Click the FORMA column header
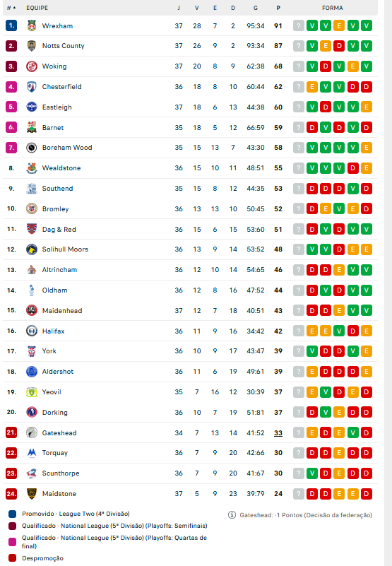Screen dimensions: 392x566 (x=333, y=8)
